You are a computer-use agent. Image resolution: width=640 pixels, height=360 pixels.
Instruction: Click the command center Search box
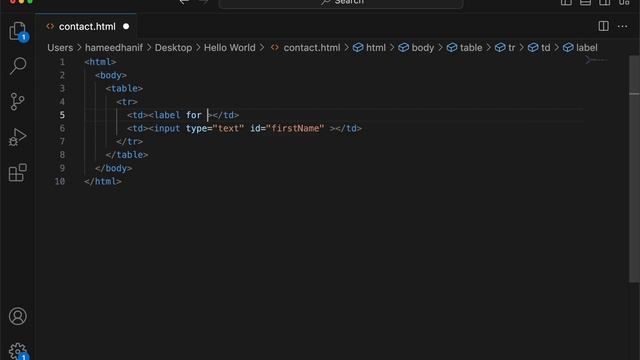(341, 3)
